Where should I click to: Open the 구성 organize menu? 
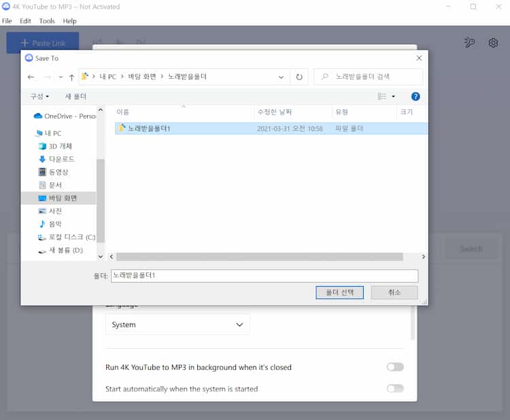click(39, 97)
